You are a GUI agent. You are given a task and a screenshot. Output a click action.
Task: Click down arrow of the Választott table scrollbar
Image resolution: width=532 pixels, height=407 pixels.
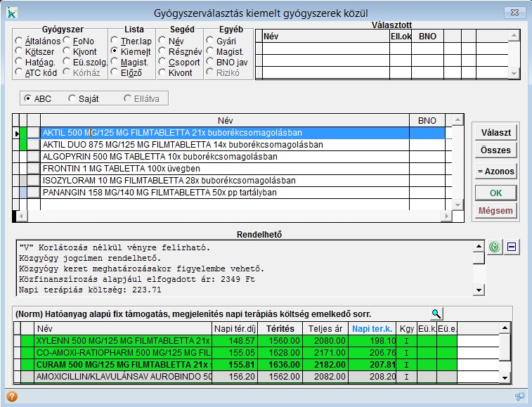pyautogui.click(x=514, y=73)
